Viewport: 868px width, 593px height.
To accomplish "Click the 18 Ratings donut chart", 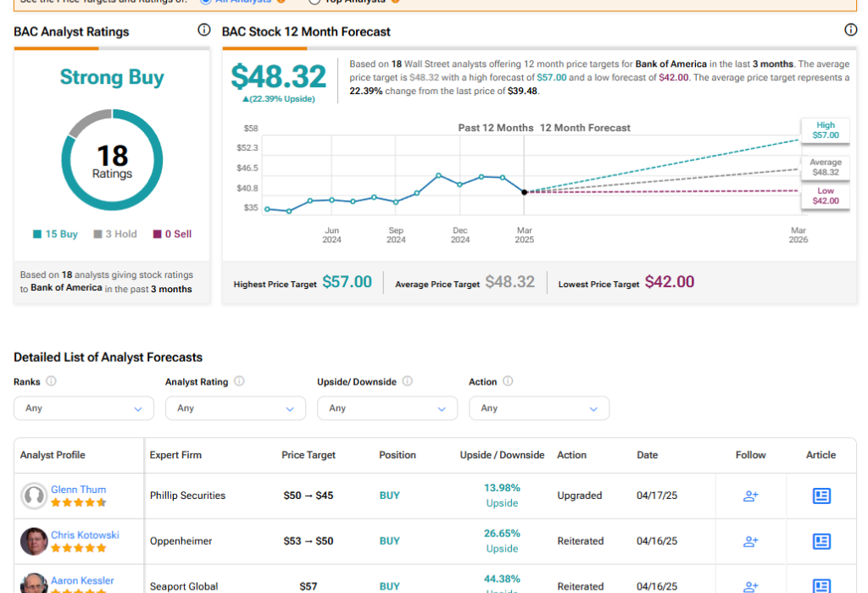I will 112,160.
